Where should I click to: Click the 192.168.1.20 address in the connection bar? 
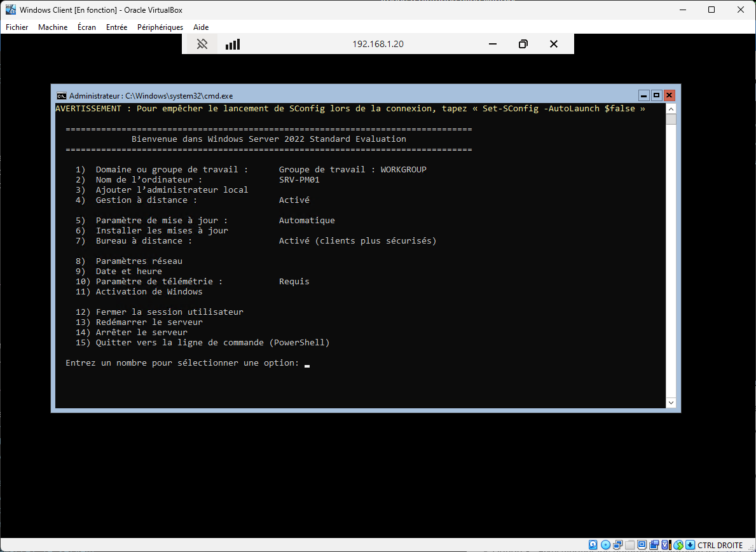coord(378,44)
